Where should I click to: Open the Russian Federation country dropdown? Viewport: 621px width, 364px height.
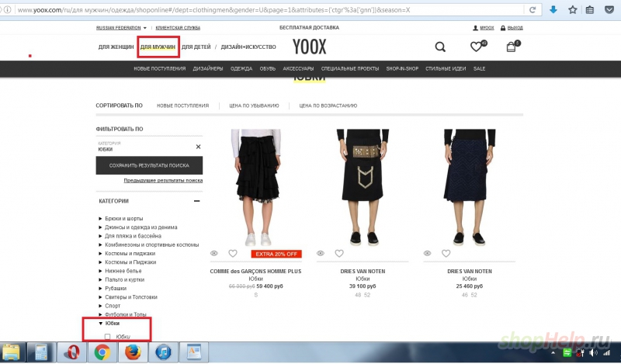pyautogui.click(x=121, y=28)
